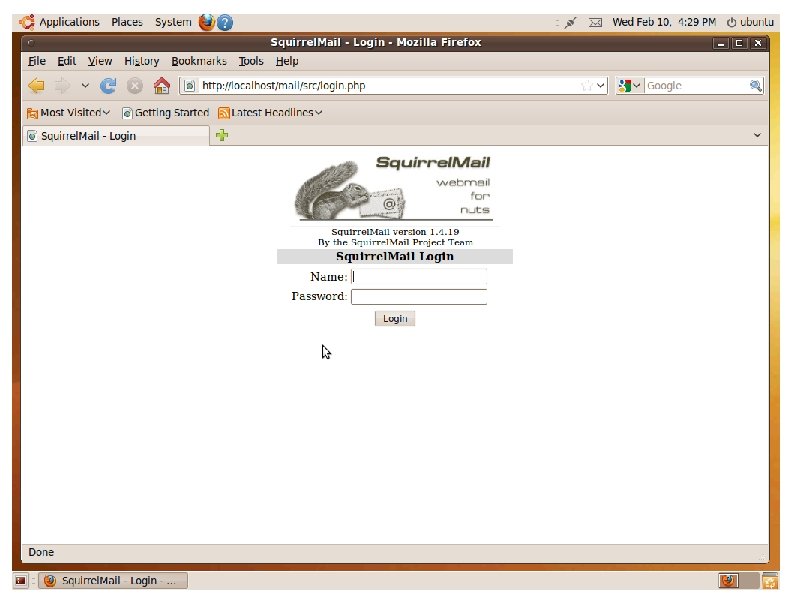Open the Tools menu

[x=251, y=61]
